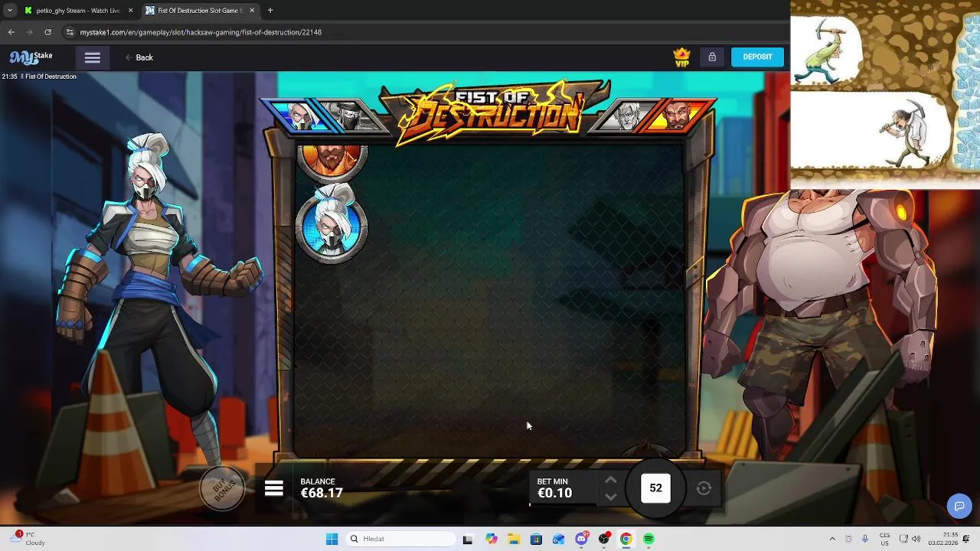Open the weather widget showing Cloudy
This screenshot has width=980, height=551.
28,539
